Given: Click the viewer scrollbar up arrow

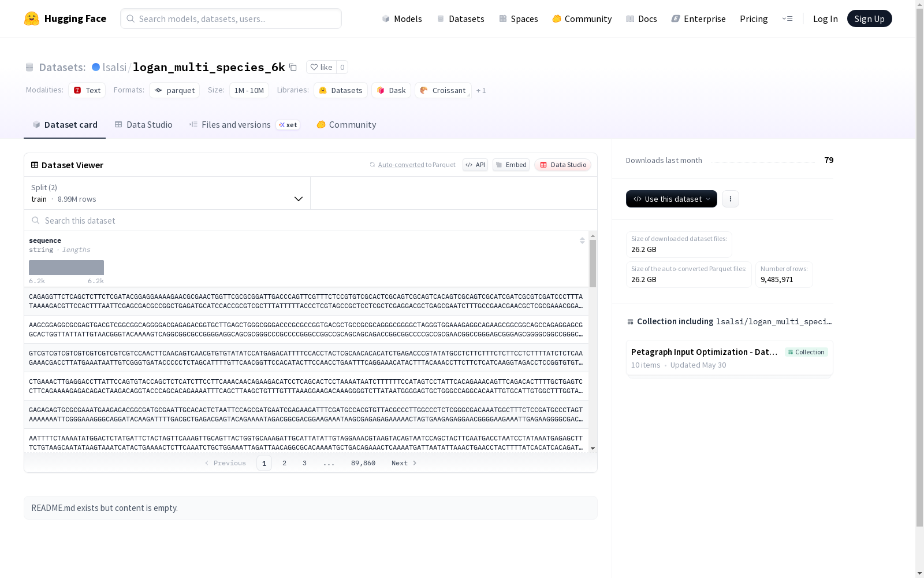Looking at the screenshot, I should [x=593, y=236].
